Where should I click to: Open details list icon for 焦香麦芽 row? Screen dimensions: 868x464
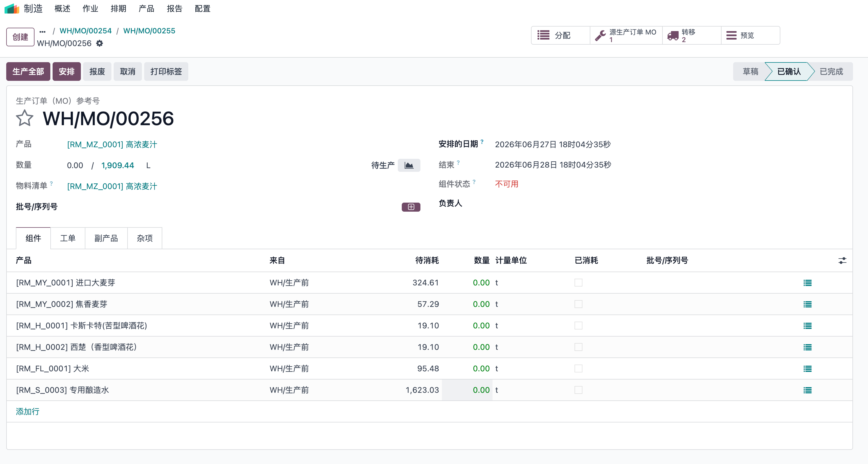pyautogui.click(x=807, y=304)
